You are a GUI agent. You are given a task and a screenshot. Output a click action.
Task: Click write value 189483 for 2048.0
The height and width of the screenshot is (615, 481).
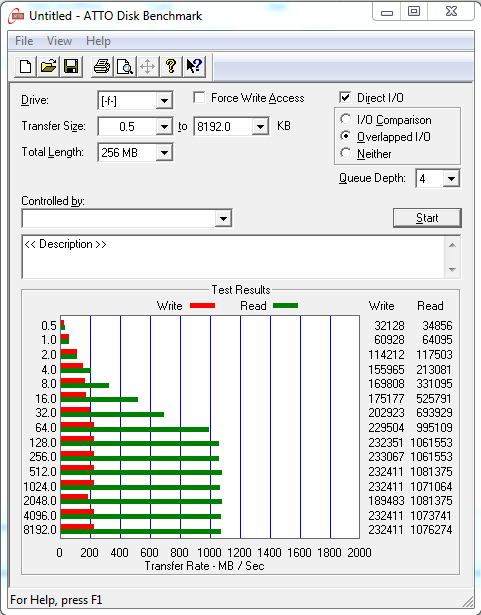[x=386, y=501]
